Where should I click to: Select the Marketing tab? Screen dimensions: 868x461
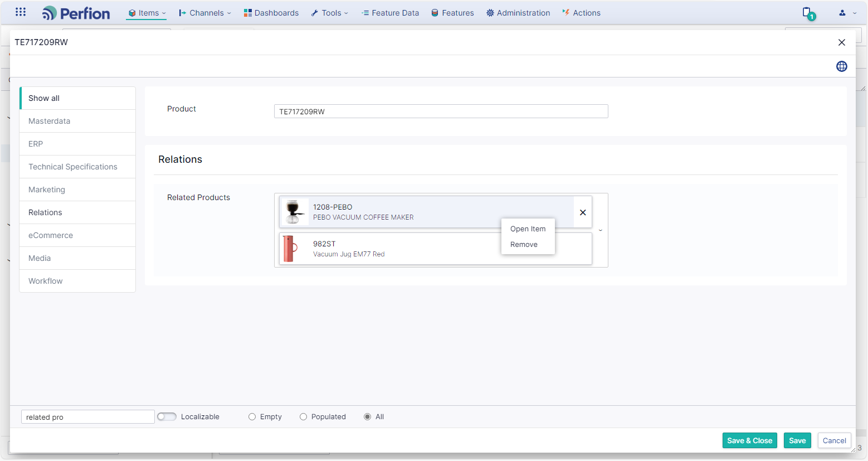[77, 190]
